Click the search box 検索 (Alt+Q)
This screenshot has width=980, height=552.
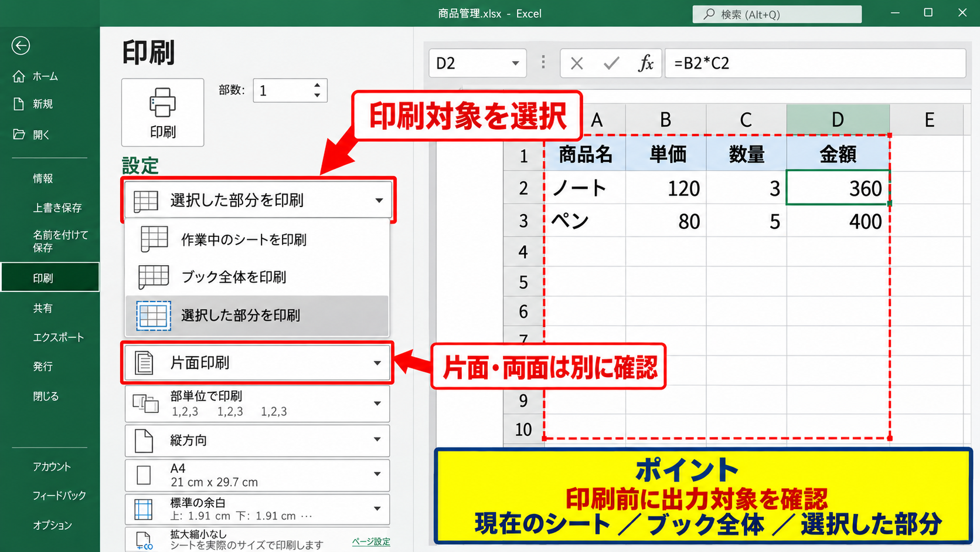[777, 14]
